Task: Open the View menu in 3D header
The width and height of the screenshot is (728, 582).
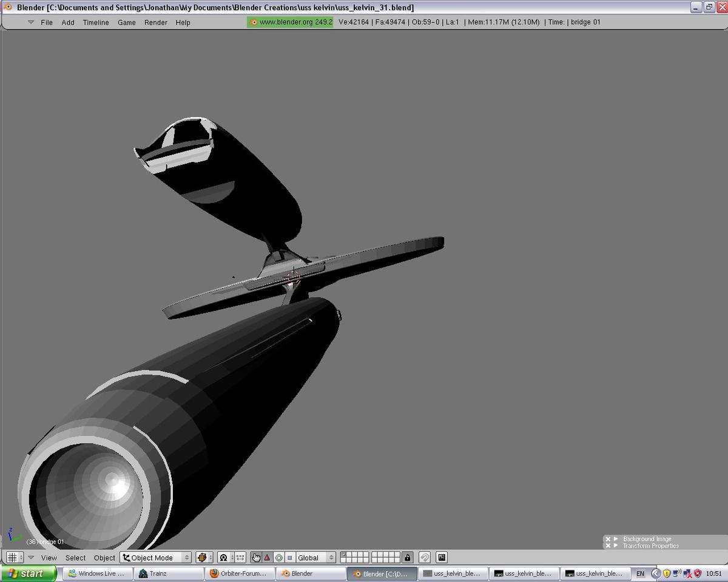Action: coord(49,558)
